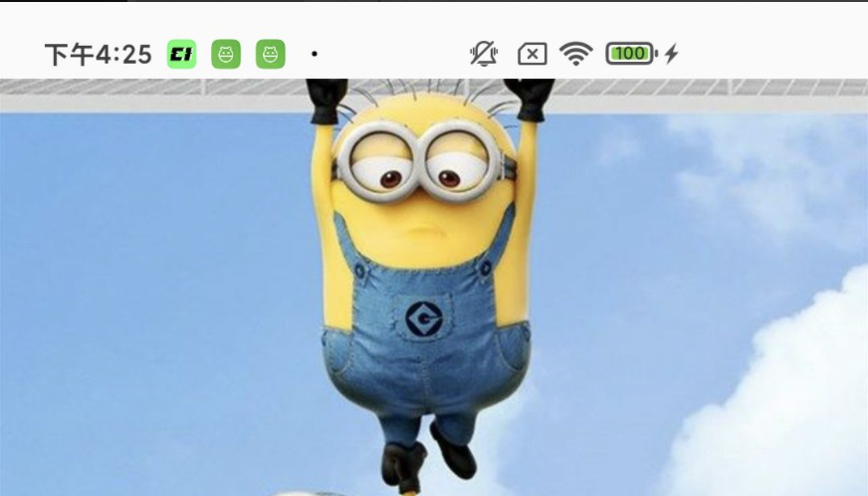Open the first green robot notification icon

click(226, 55)
